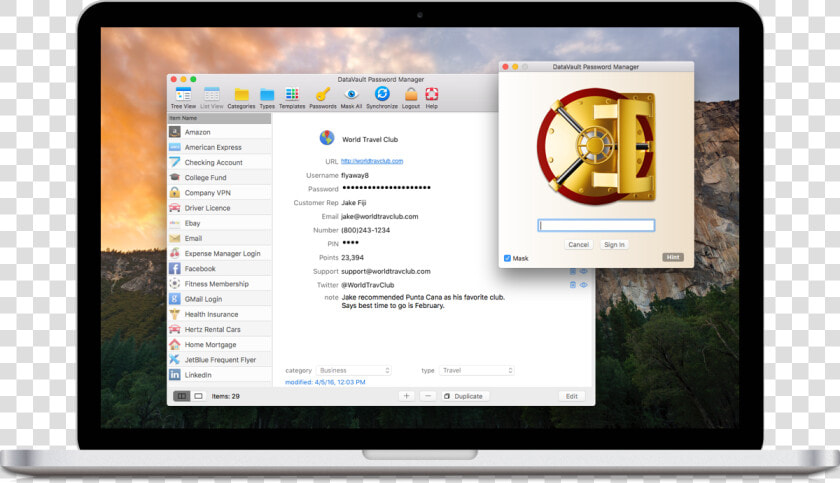This screenshot has width=840, height=483.
Task: Copy the Twitter field value
Action: pyautogui.click(x=573, y=285)
